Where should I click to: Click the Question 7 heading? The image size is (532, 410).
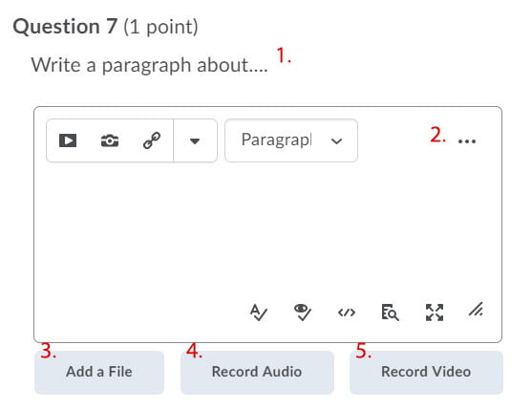(x=65, y=27)
